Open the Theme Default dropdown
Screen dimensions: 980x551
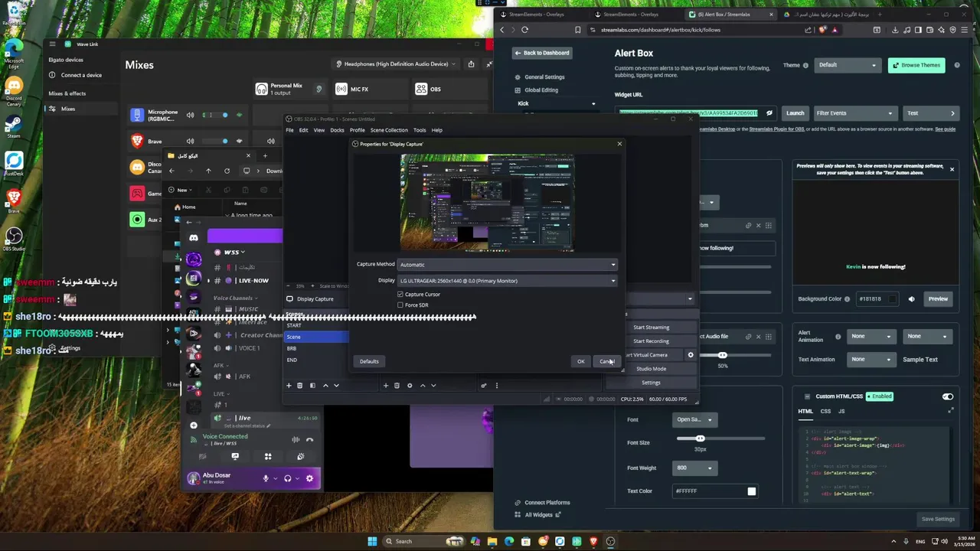pyautogui.click(x=847, y=65)
